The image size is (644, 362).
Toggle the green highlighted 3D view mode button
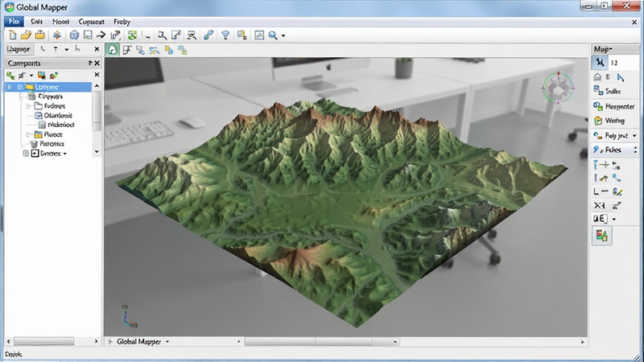(112, 50)
